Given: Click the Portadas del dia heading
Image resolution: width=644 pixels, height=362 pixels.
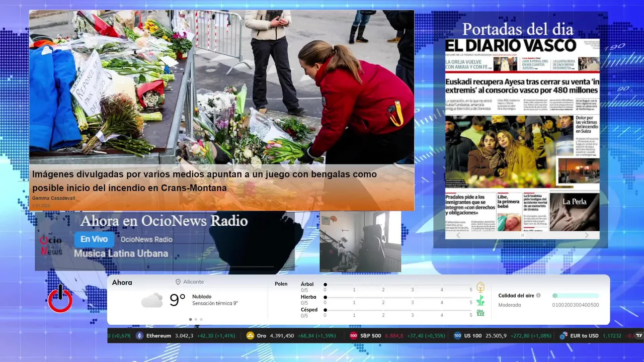Looking at the screenshot, I should coord(518,29).
